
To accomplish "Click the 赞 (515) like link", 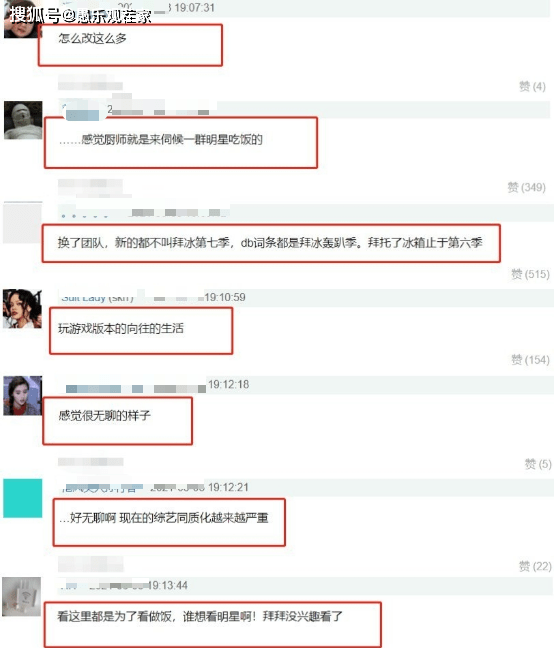I will coord(530,274).
